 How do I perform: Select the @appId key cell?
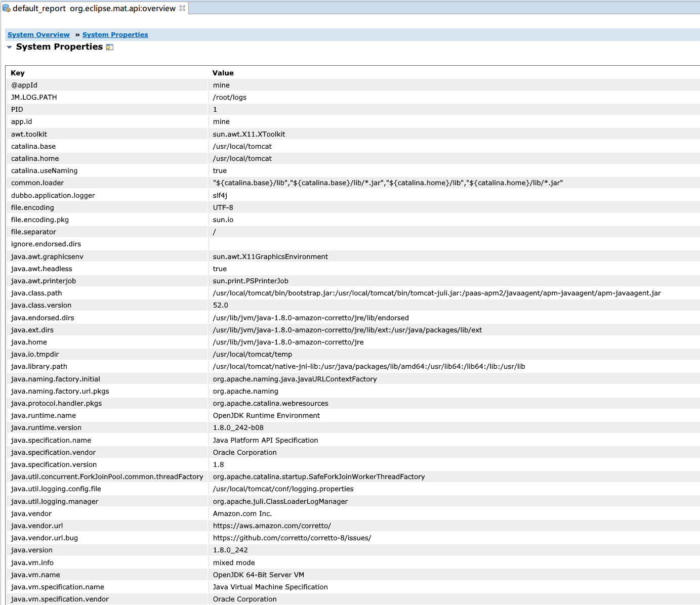108,85
